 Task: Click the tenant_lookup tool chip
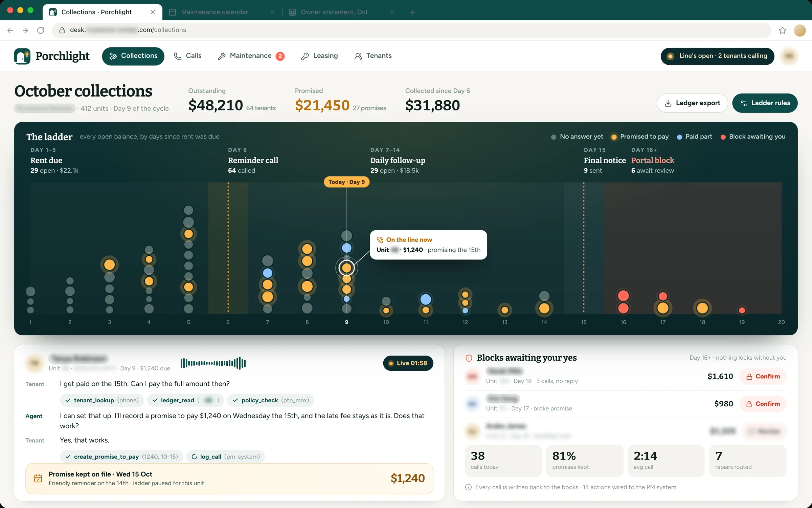coord(102,400)
